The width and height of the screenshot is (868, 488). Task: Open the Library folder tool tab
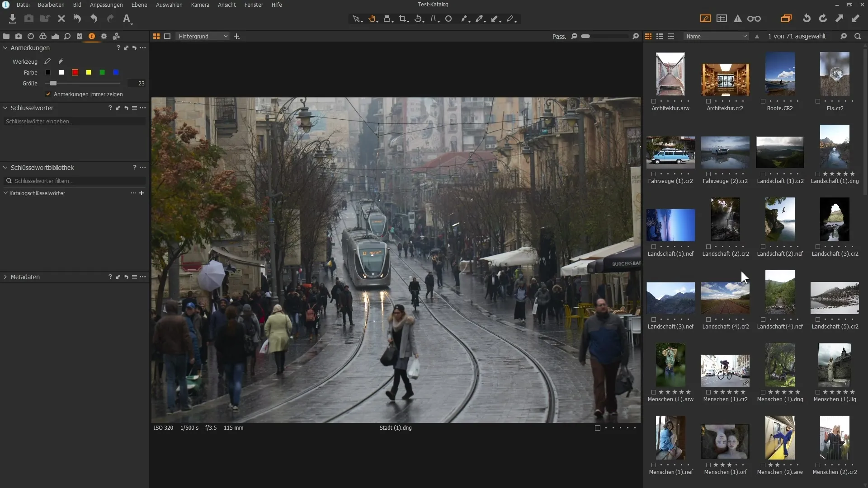click(6, 36)
